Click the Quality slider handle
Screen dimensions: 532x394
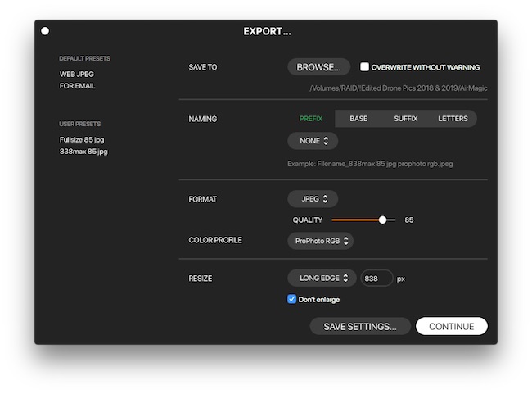(x=382, y=220)
